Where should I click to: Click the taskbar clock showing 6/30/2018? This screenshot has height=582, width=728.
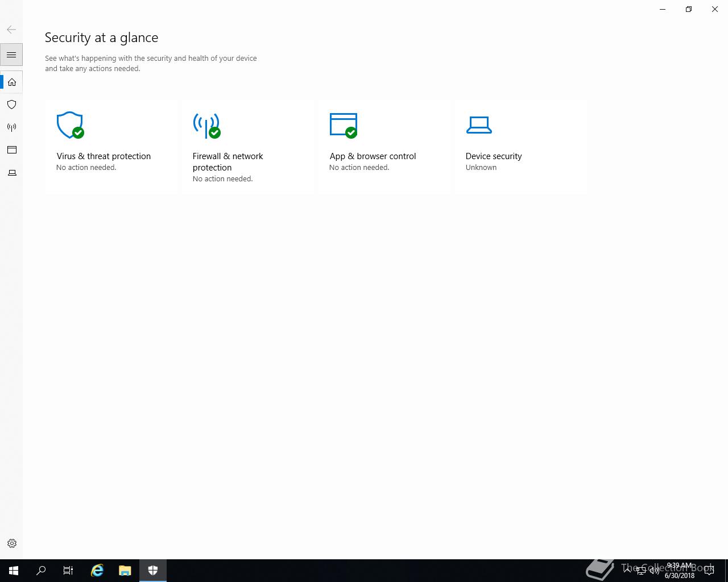click(x=680, y=571)
